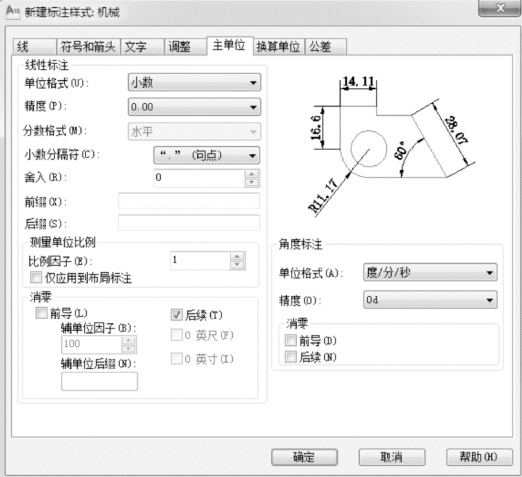Click the AutoCAD icon in title bar

click(13, 12)
